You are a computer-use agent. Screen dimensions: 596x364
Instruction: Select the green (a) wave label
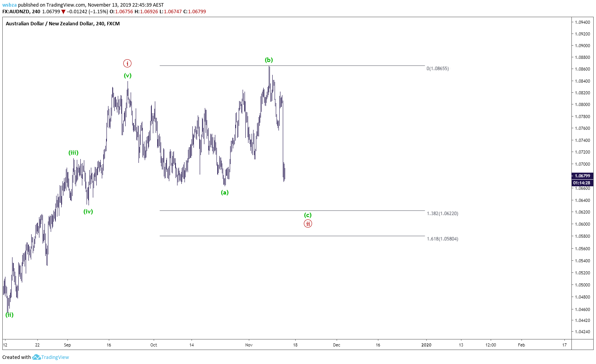225,192
